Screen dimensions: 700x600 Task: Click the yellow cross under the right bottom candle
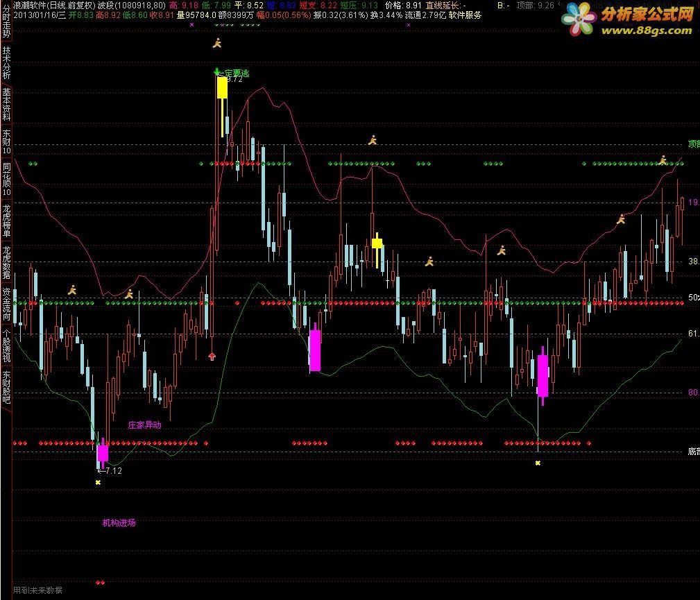[538, 463]
